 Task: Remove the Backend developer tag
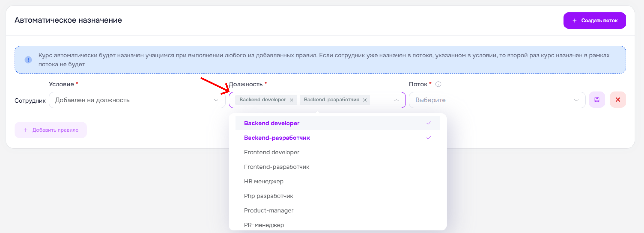coord(291,100)
